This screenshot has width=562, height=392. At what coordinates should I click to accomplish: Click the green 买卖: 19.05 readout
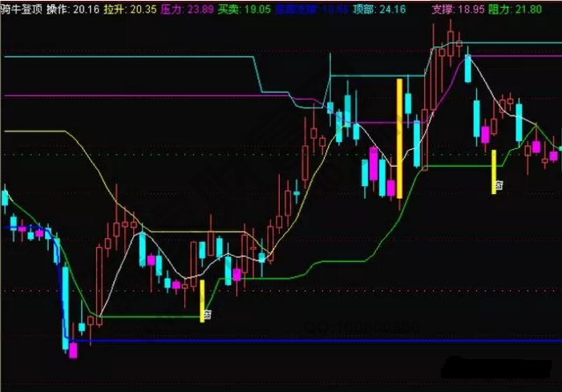pyautogui.click(x=244, y=9)
